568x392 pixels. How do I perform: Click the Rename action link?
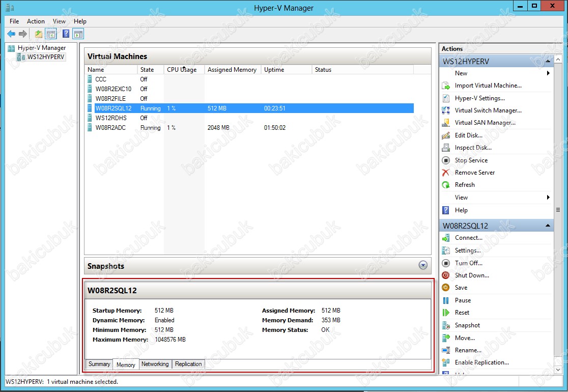click(x=468, y=350)
